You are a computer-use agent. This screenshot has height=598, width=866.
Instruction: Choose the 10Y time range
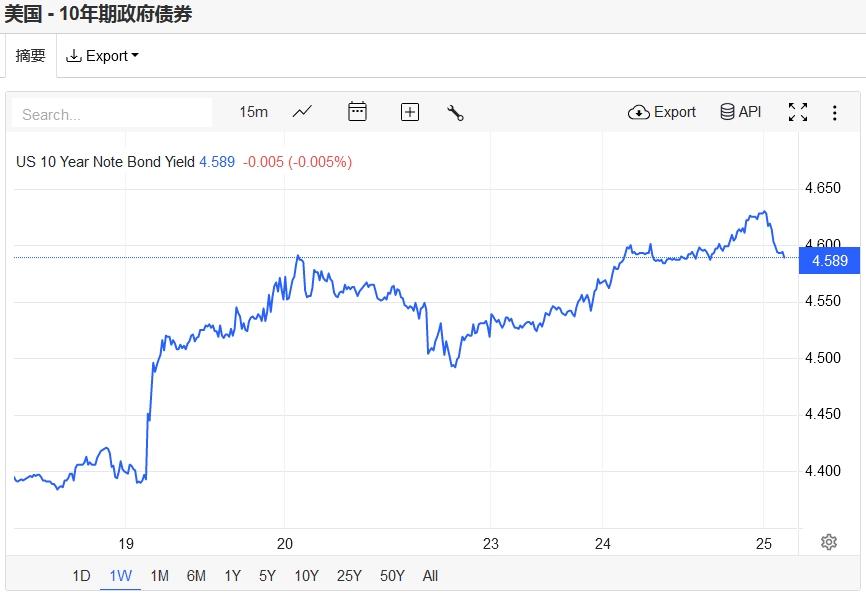click(307, 576)
